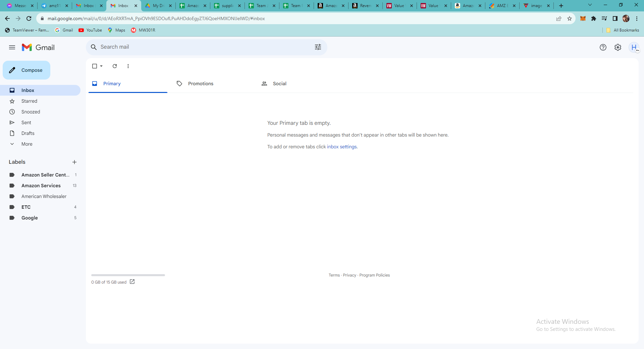Open a new browser tab

click(561, 6)
